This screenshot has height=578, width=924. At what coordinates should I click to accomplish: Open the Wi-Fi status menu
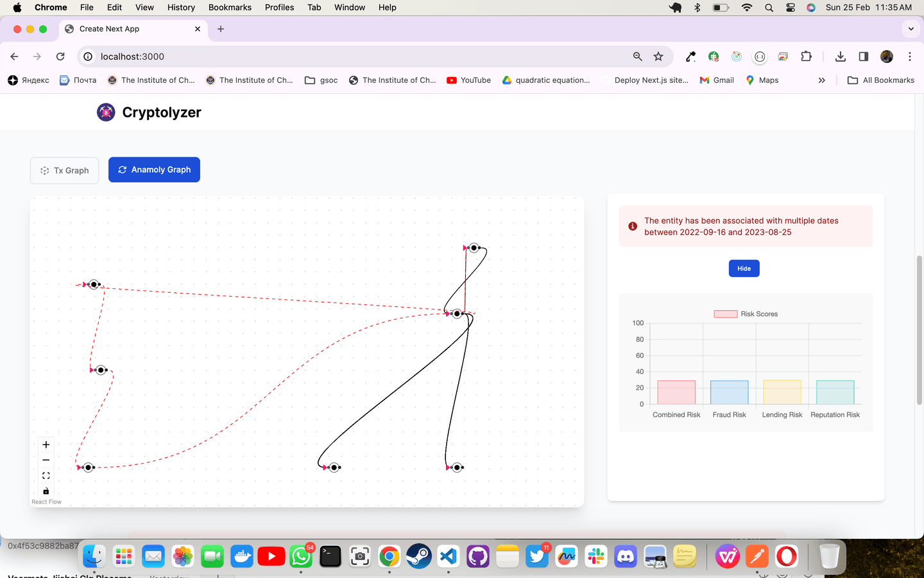[x=746, y=7]
